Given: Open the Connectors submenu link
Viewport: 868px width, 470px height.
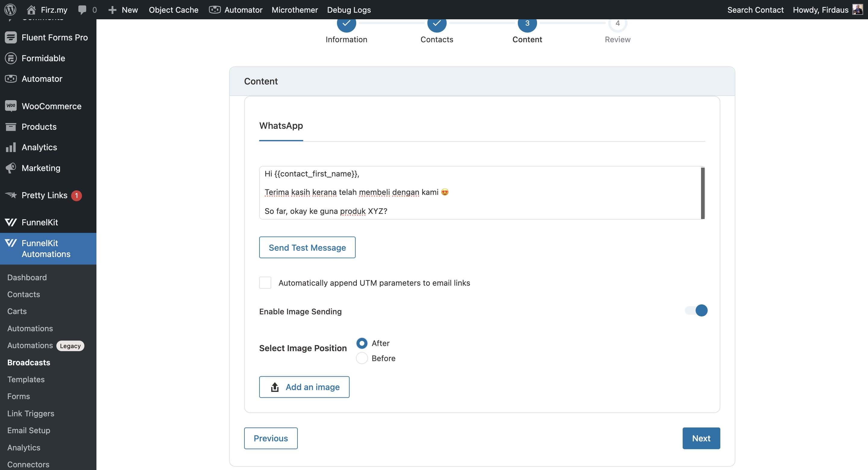Looking at the screenshot, I should [x=28, y=464].
